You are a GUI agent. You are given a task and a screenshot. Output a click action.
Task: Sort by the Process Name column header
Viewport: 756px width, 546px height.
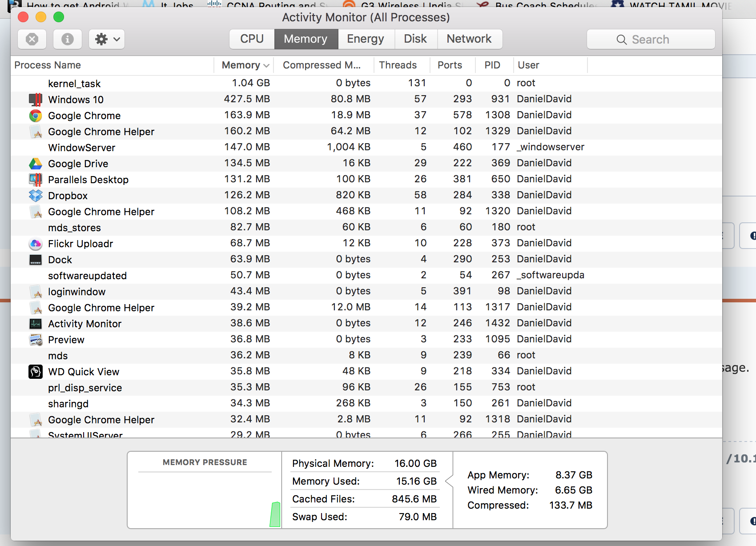113,65
